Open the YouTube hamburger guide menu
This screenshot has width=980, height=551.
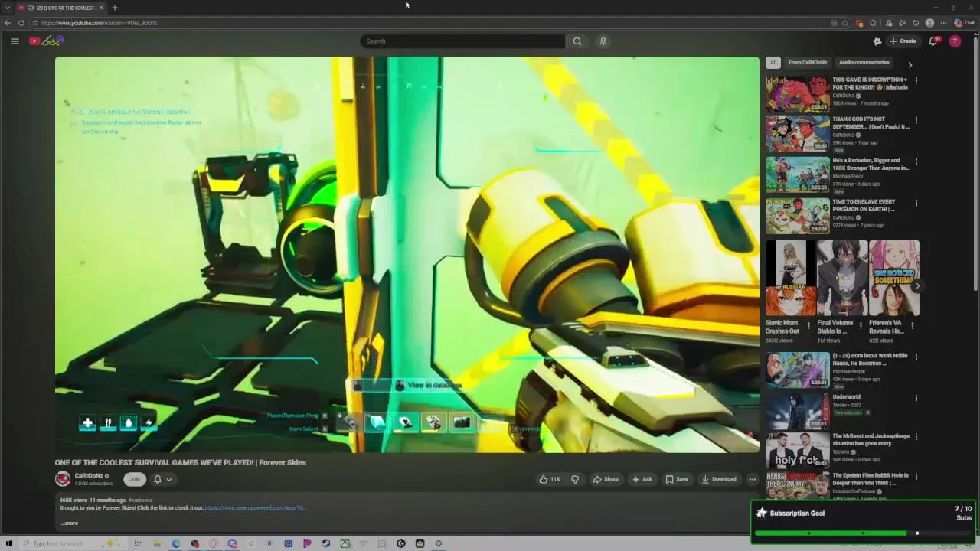point(15,41)
